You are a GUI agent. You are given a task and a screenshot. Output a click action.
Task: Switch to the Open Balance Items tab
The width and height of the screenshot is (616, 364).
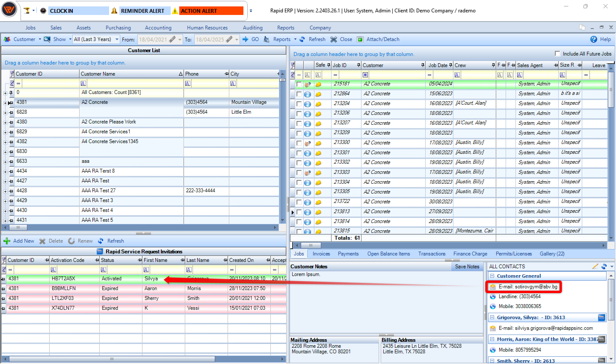coord(388,254)
